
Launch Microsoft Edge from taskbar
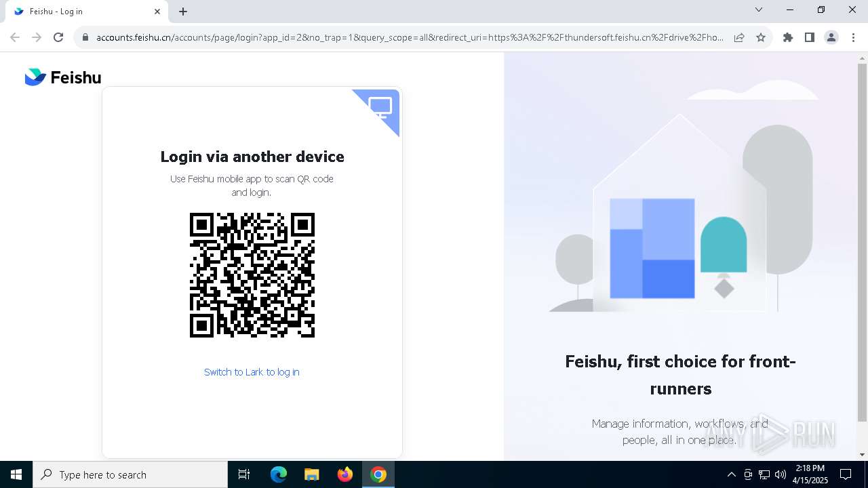pos(279,474)
